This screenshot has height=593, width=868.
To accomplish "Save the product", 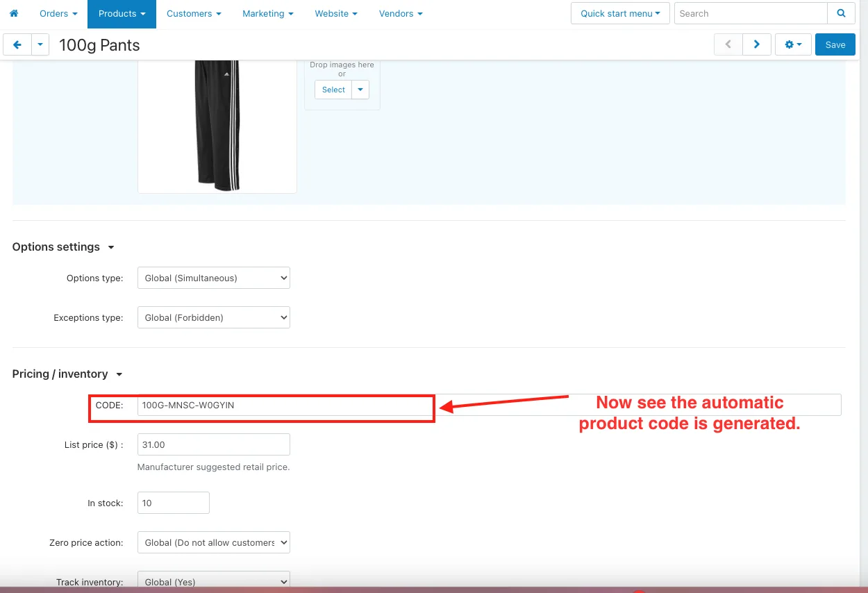I will pyautogui.click(x=835, y=44).
